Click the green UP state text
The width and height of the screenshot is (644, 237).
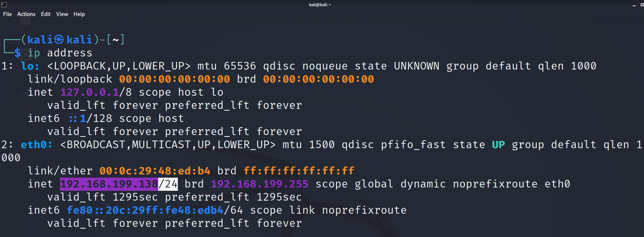click(x=498, y=145)
